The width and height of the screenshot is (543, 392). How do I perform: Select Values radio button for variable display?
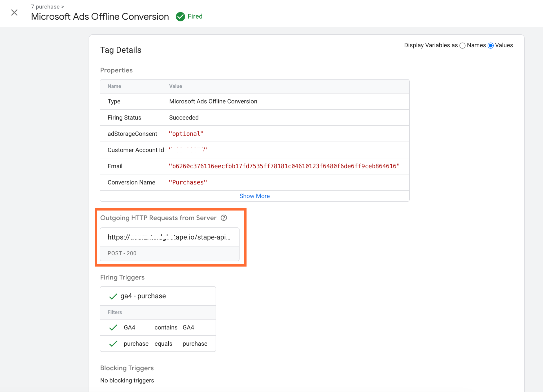[491, 46]
